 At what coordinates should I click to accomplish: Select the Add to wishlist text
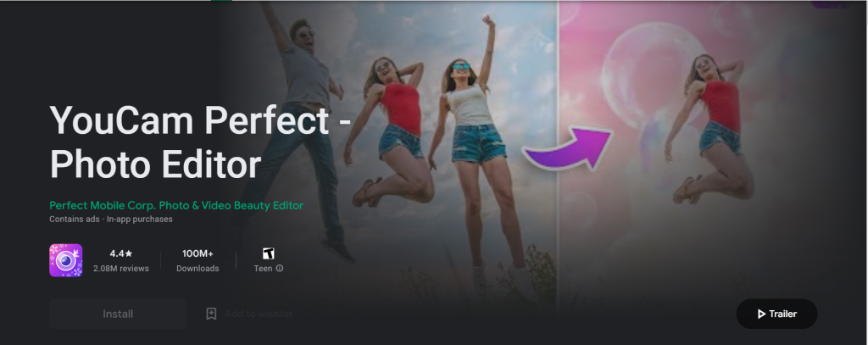[x=259, y=314]
